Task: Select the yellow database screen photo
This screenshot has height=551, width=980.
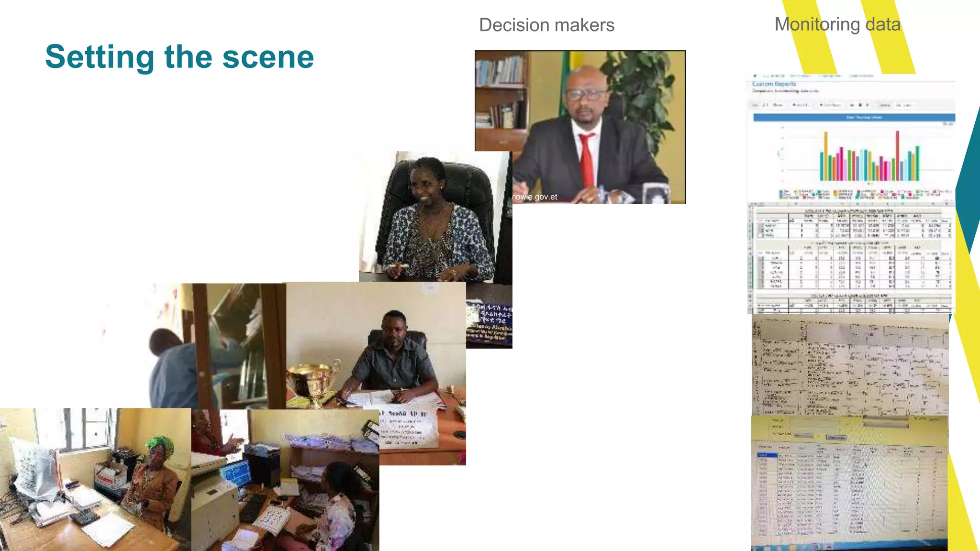Action: [849, 483]
